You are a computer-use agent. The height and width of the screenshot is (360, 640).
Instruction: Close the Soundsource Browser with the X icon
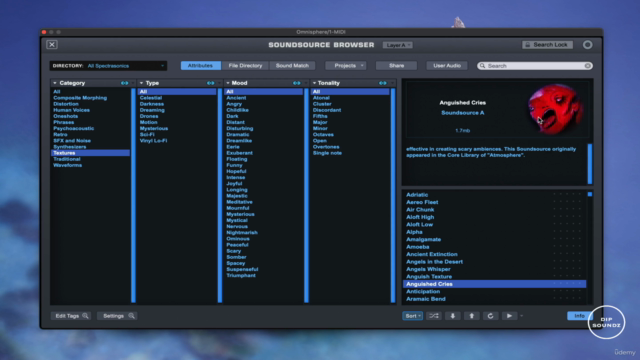pos(52,44)
